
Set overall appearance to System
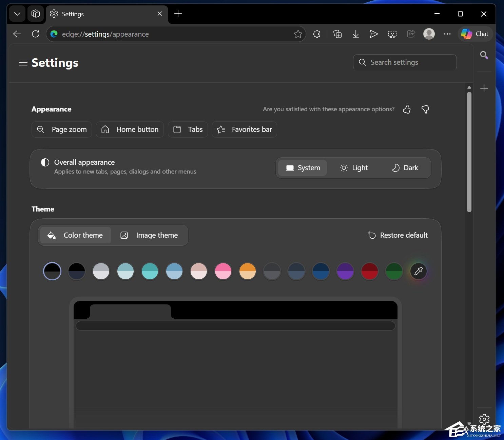pos(303,168)
